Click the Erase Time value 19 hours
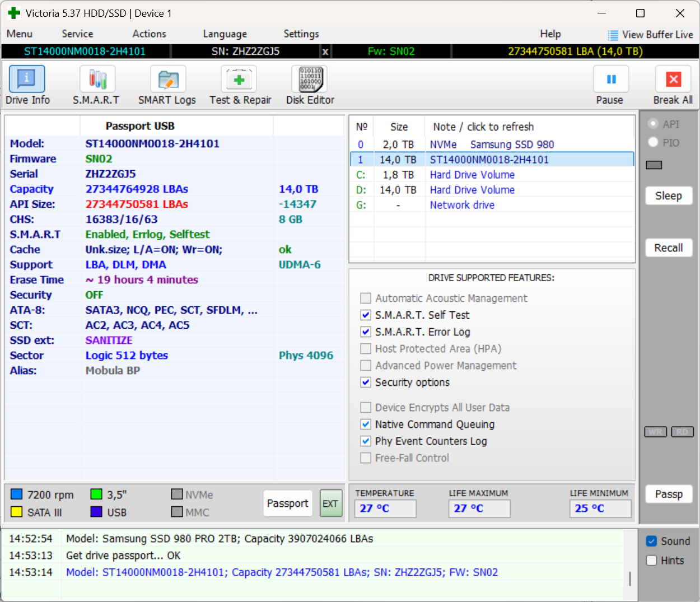This screenshot has height=602, width=700. [142, 279]
